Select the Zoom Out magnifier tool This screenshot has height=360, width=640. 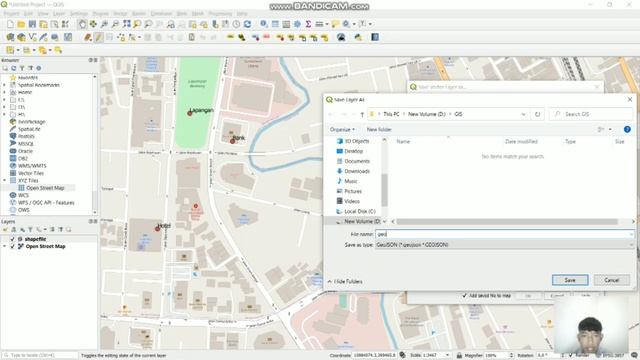click(116, 24)
